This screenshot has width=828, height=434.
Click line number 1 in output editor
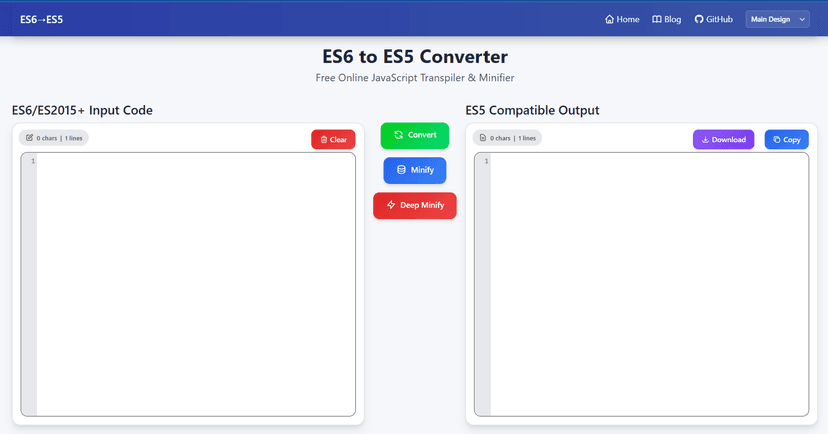(x=486, y=161)
